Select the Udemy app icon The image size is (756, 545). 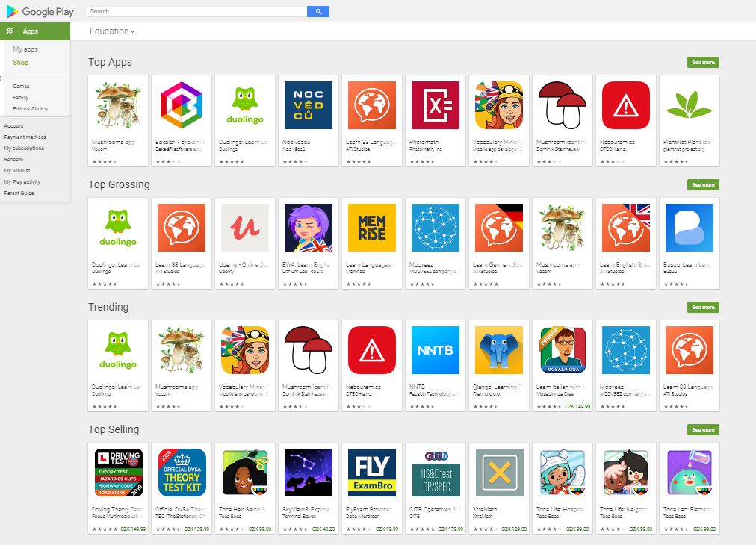[245, 228]
